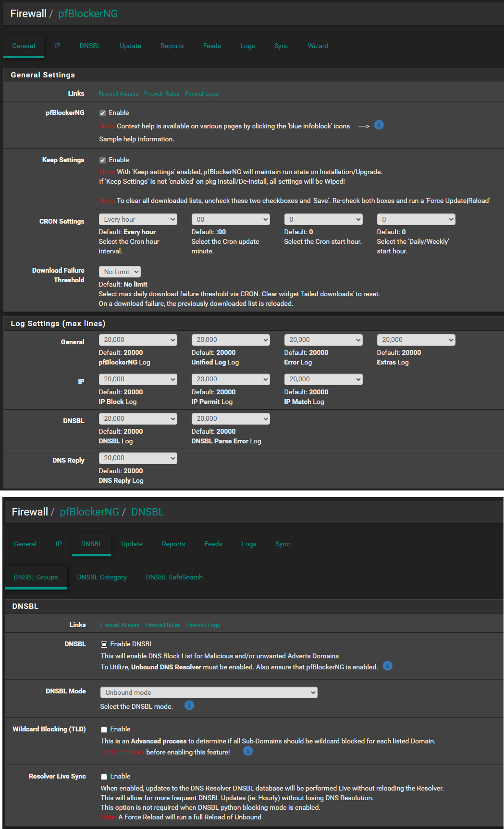Open Enable DNSBL infoblock icon
504x829 pixels.
(388, 666)
